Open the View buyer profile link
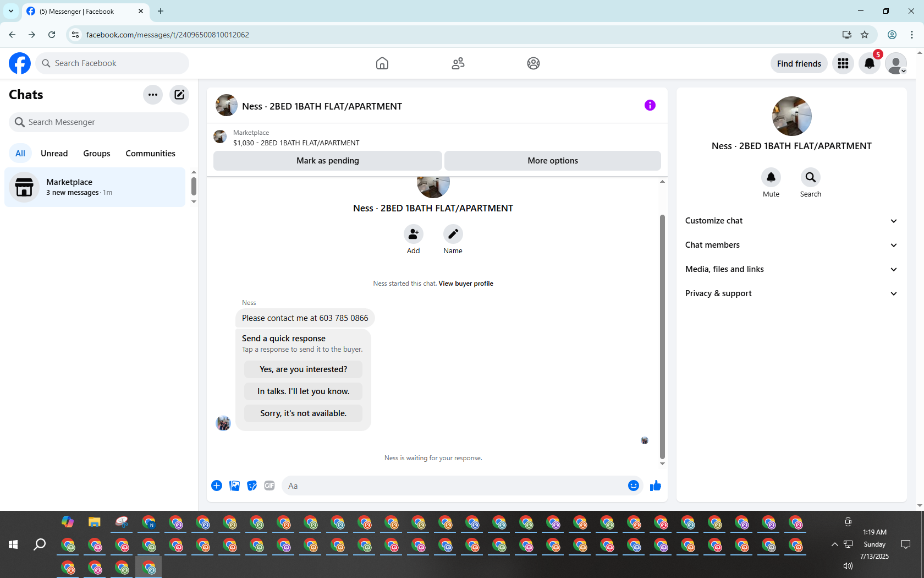This screenshot has height=578, width=924. 466,283
